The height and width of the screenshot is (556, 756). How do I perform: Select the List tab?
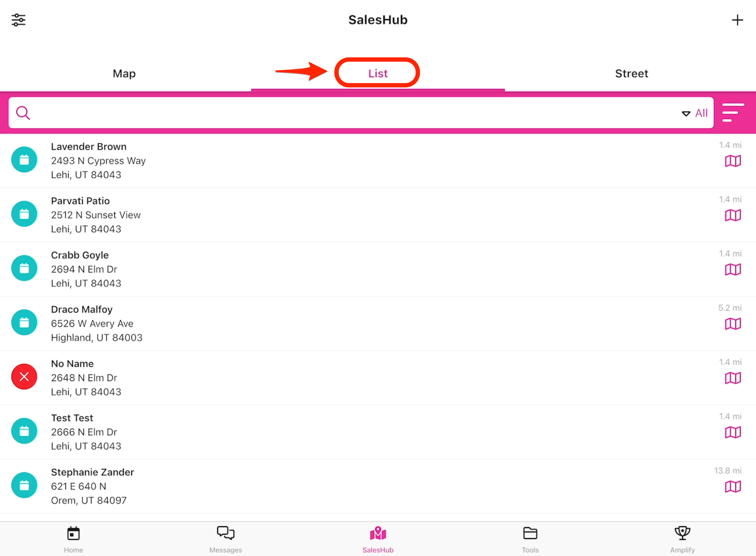click(x=377, y=73)
